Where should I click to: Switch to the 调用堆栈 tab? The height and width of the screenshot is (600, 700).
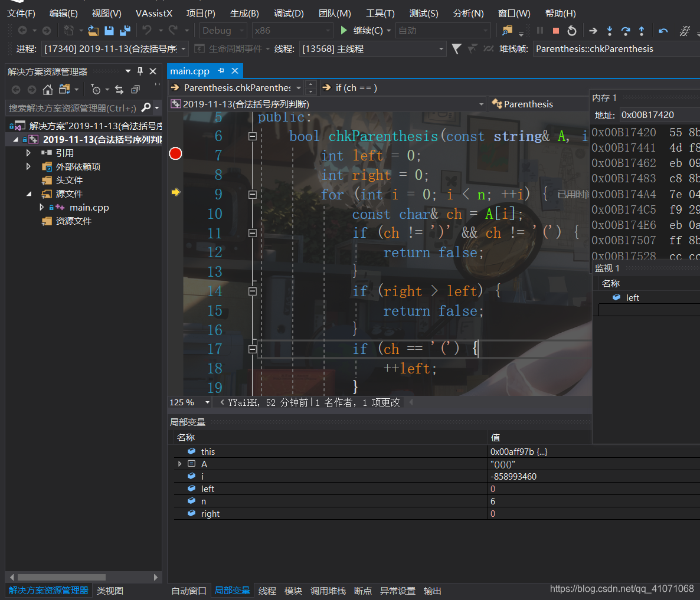click(328, 591)
